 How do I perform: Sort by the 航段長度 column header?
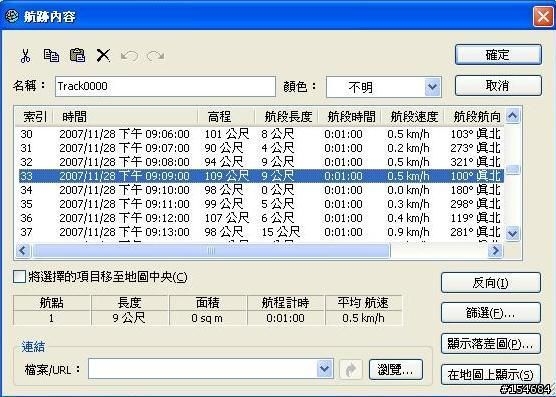pos(287,117)
